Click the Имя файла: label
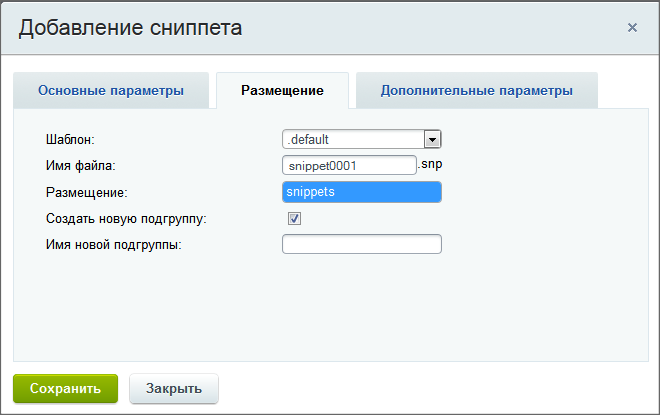The height and width of the screenshot is (415, 660). 80,166
